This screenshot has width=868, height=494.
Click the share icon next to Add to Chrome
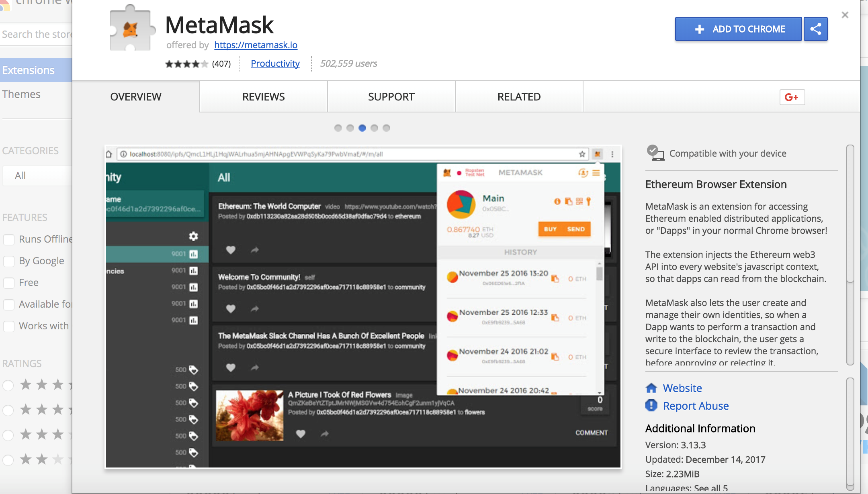coord(816,28)
